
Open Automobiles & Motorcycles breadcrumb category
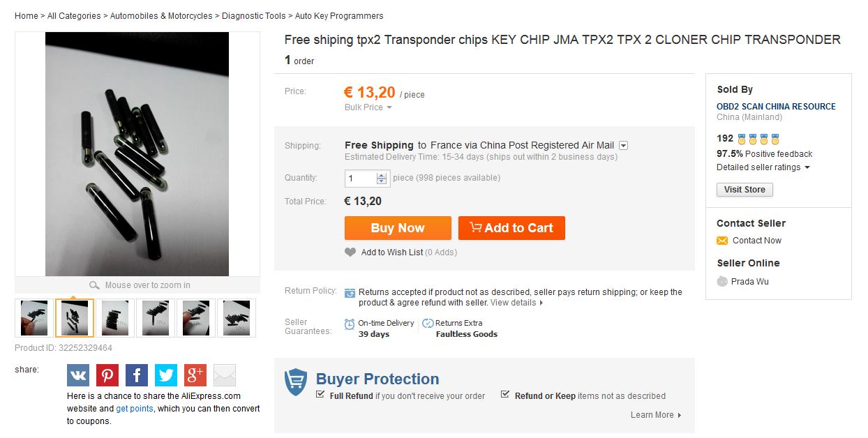point(161,16)
